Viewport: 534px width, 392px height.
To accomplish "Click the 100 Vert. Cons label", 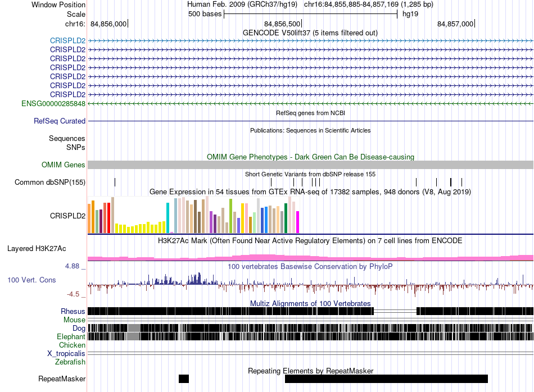I will pos(31,280).
